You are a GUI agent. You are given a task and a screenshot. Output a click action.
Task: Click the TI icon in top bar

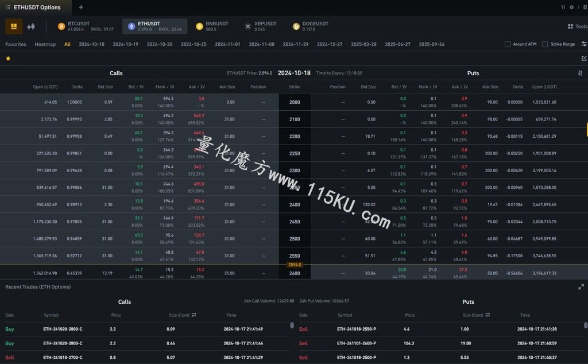tap(563, 7)
